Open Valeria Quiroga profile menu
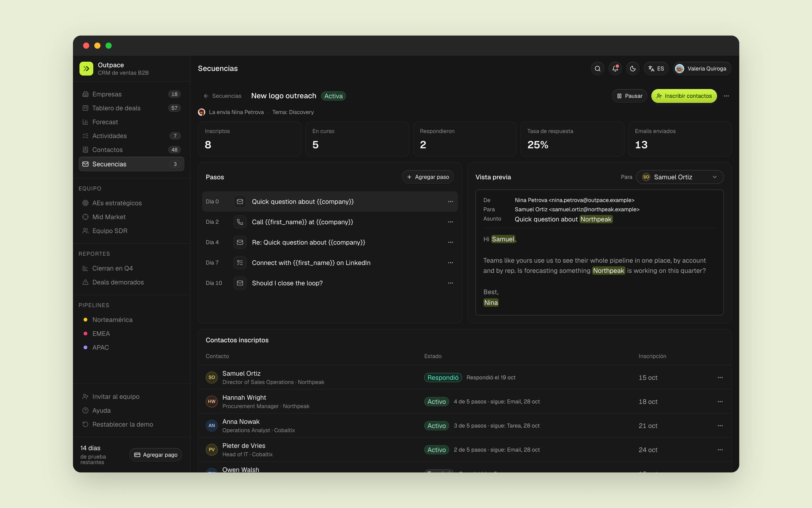The image size is (812, 508). pos(702,69)
